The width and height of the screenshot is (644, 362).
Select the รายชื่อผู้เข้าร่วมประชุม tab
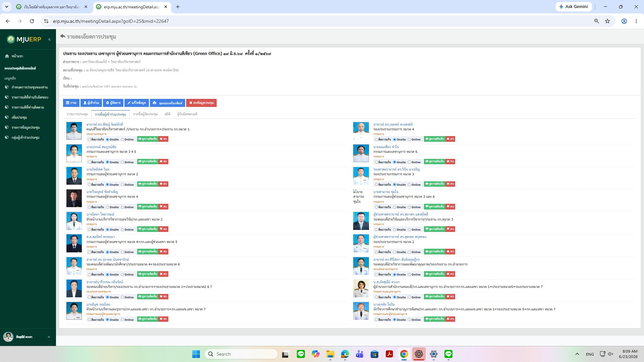pyautogui.click(x=110, y=114)
